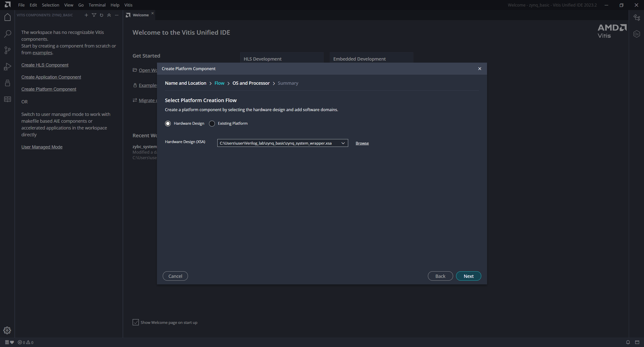
Task: Click the filter icon in components panel
Action: point(94,15)
